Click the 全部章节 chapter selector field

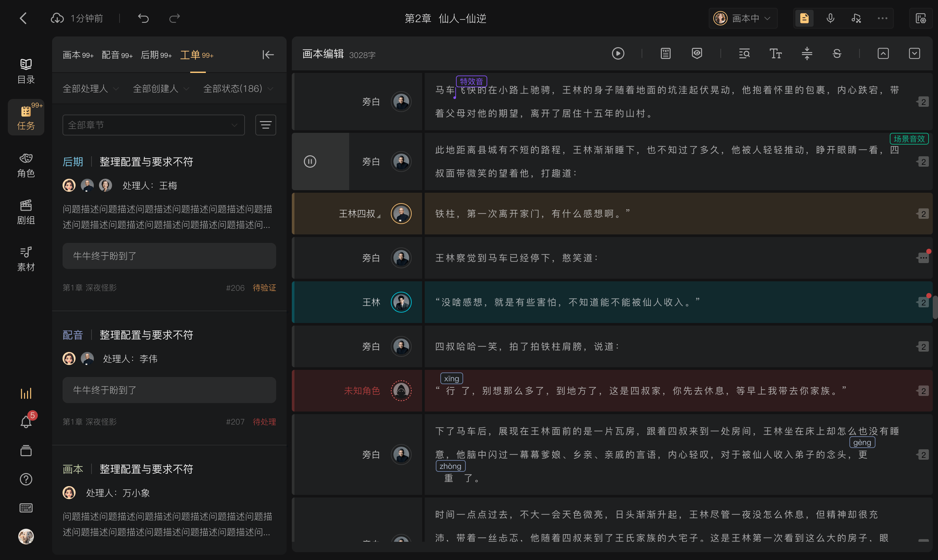click(x=153, y=125)
